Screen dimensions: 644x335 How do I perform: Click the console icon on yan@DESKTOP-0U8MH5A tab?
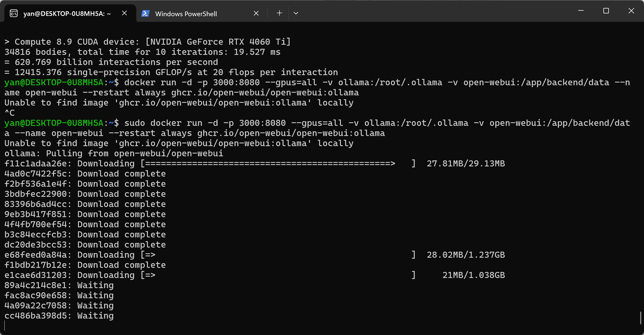(14, 13)
